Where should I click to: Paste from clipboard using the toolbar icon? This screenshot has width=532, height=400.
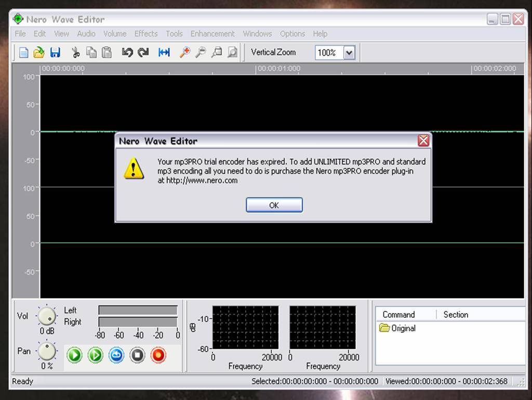tap(107, 53)
